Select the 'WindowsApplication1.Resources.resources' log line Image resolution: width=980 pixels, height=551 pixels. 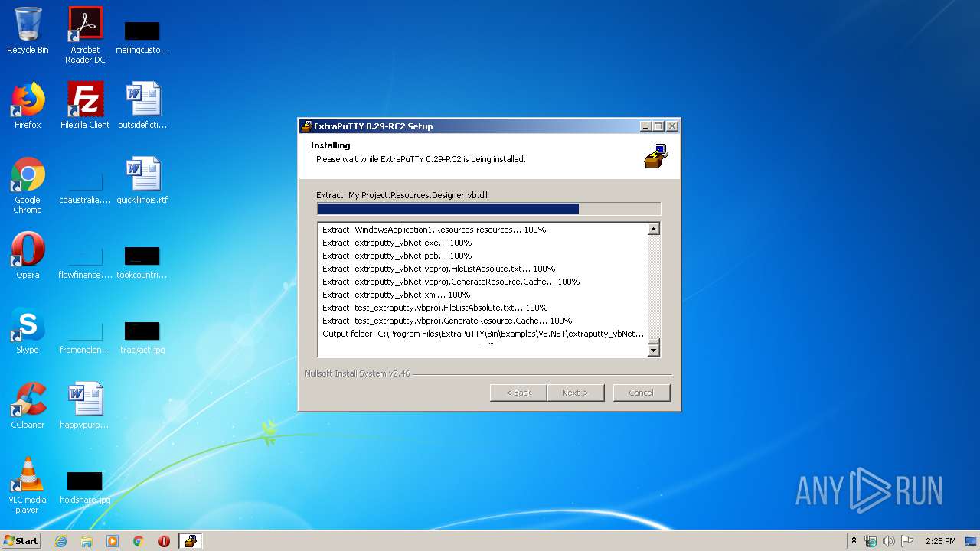tap(434, 230)
